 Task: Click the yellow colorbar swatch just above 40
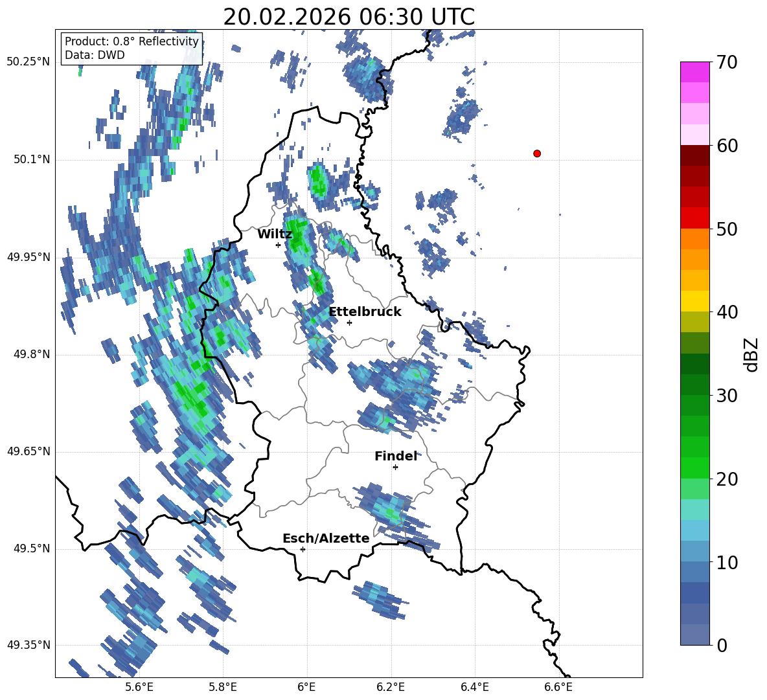coord(695,301)
